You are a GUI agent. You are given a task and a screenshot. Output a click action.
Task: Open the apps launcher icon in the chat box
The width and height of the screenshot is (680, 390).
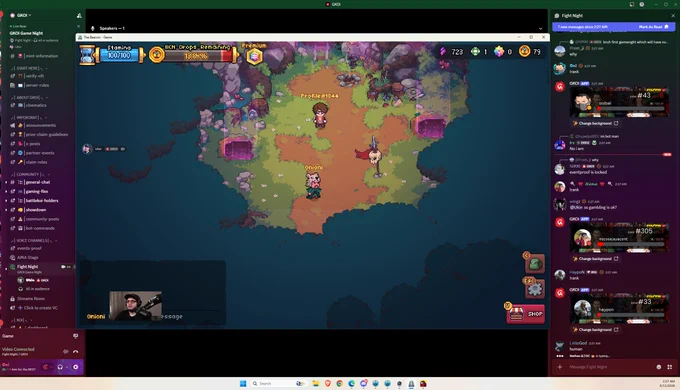click(670, 367)
